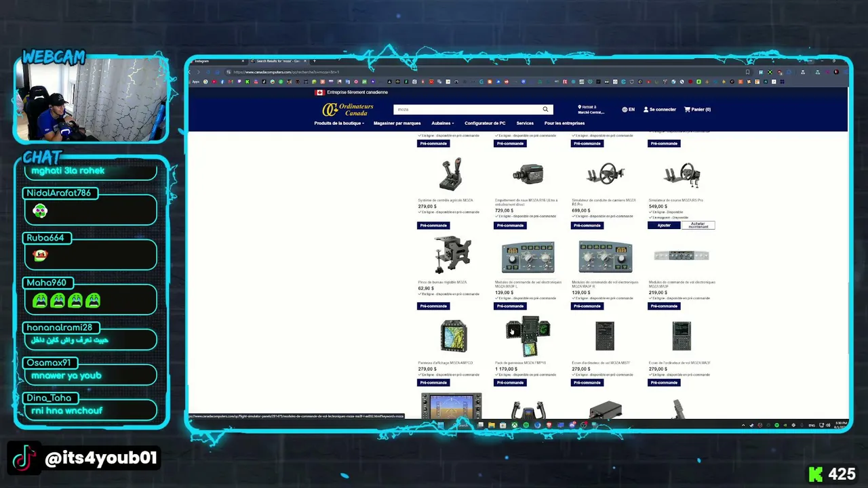Expand the Aubaines dropdown menu
Viewport: 868px width, 488px height.
(443, 123)
